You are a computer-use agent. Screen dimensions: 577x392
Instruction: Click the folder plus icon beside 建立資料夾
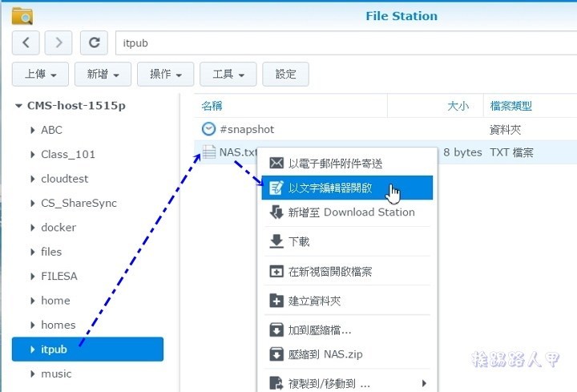[x=276, y=301]
